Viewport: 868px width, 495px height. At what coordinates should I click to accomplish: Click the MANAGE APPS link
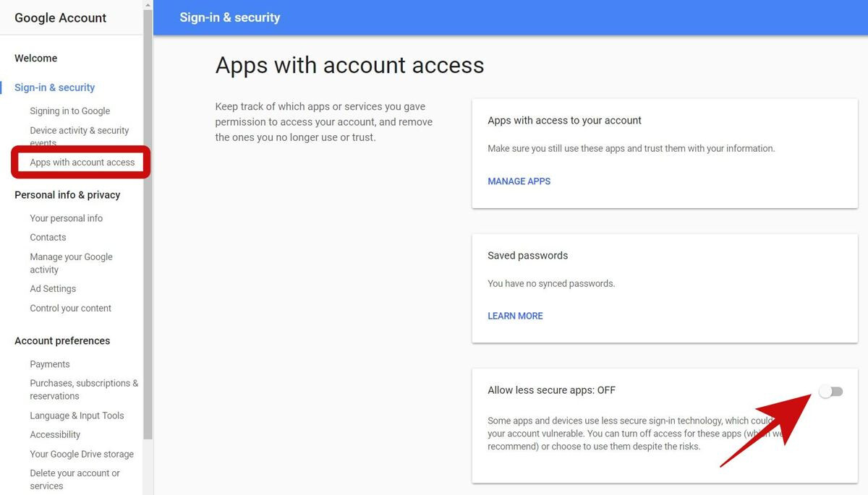coord(519,181)
